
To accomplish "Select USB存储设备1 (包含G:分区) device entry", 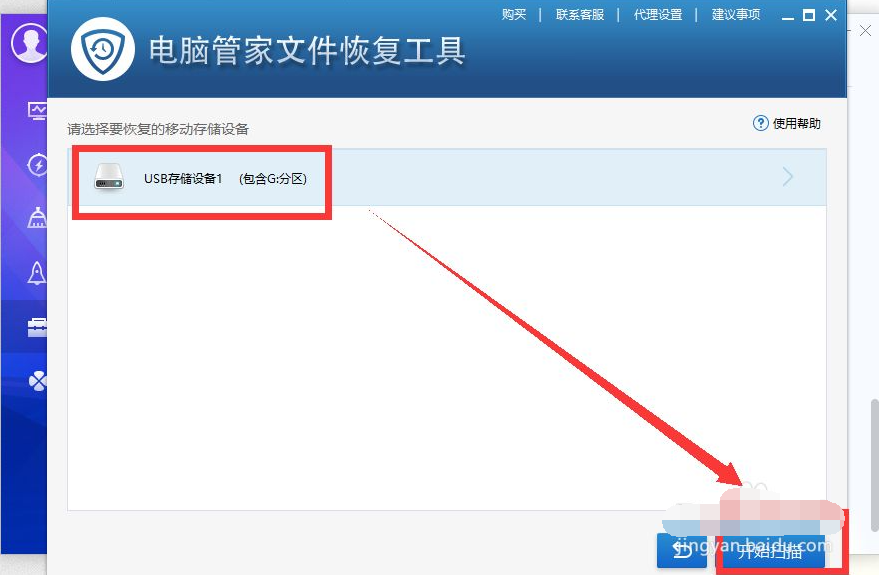I will [225, 179].
